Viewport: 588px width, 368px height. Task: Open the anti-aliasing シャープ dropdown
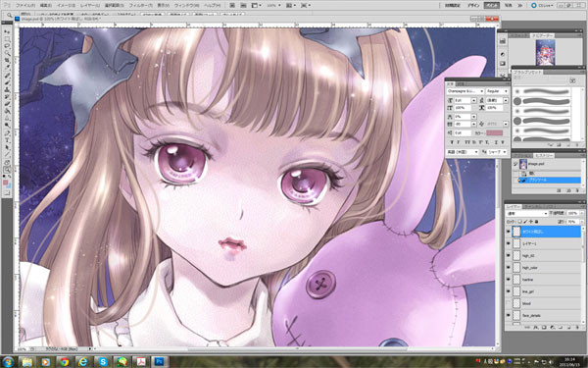498,152
